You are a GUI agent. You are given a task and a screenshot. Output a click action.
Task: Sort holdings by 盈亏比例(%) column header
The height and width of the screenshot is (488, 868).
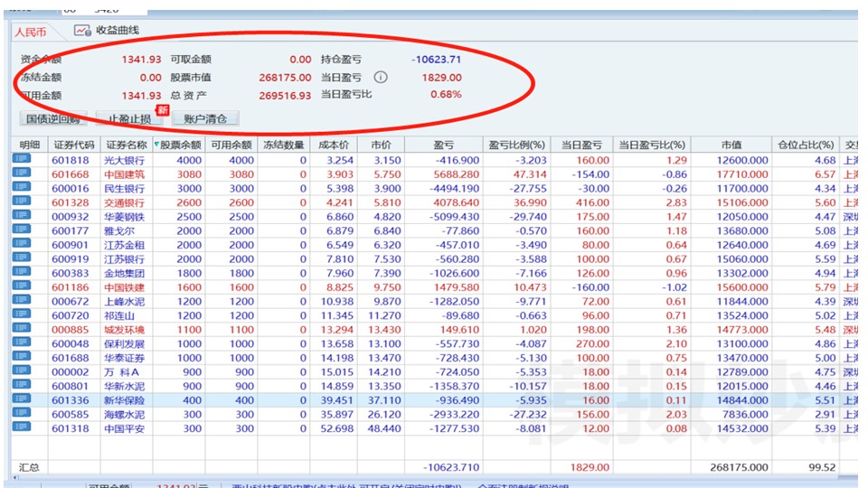[518, 145]
